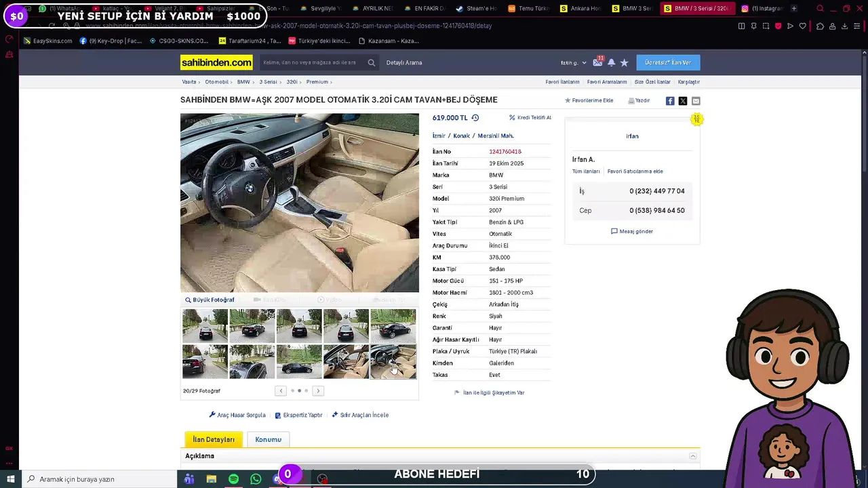Screen dimensions: 868x488
Task: Click the Ücretsiz İlan Ver button
Action: click(668, 62)
